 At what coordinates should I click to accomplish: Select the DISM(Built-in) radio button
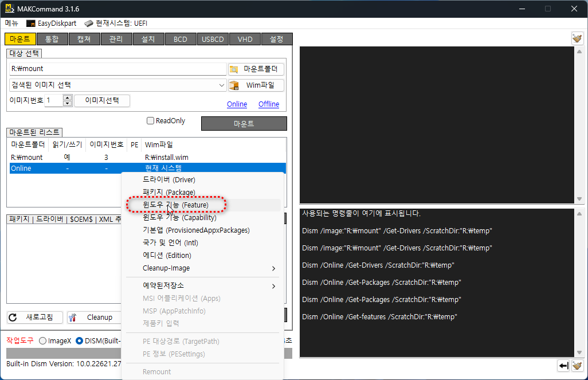(79, 341)
